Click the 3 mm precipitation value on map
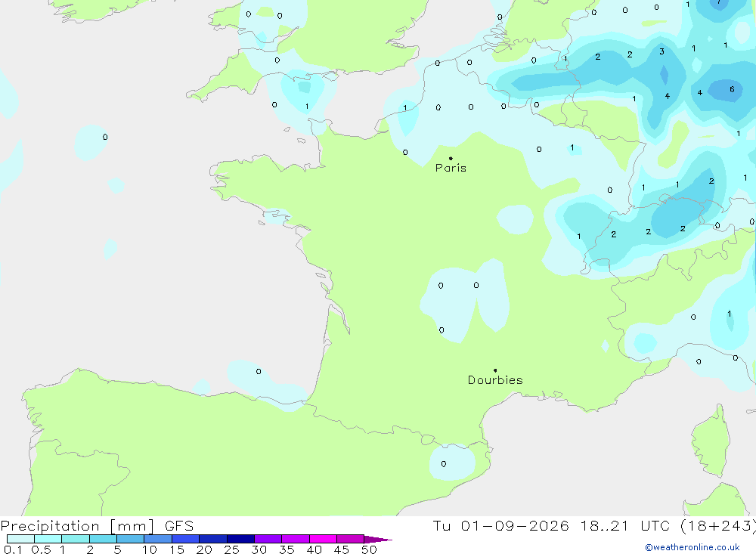Screen dimensions: 756x554 [661, 51]
